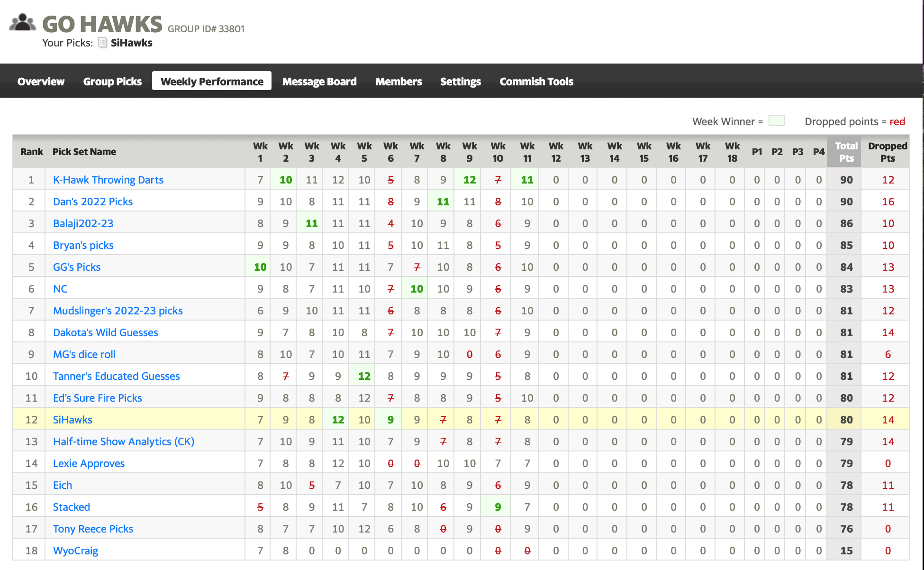Open the Members tab
Screen dimensions: 924x570
click(x=399, y=82)
